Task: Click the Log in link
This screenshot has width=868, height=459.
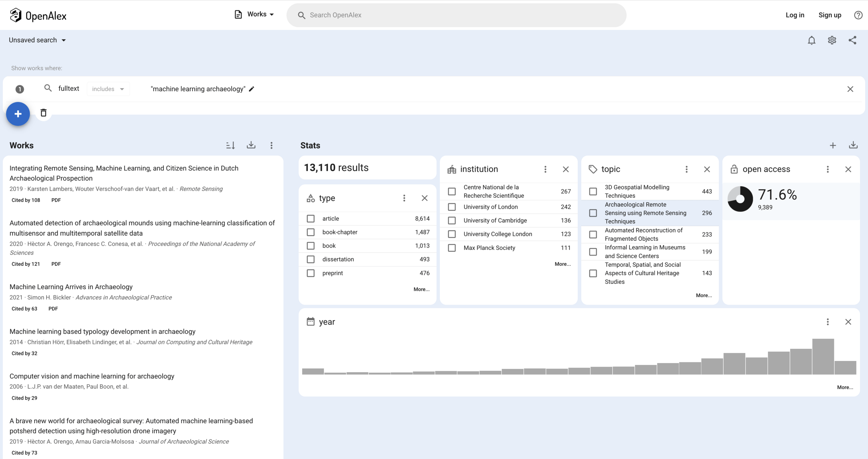Action: [795, 15]
